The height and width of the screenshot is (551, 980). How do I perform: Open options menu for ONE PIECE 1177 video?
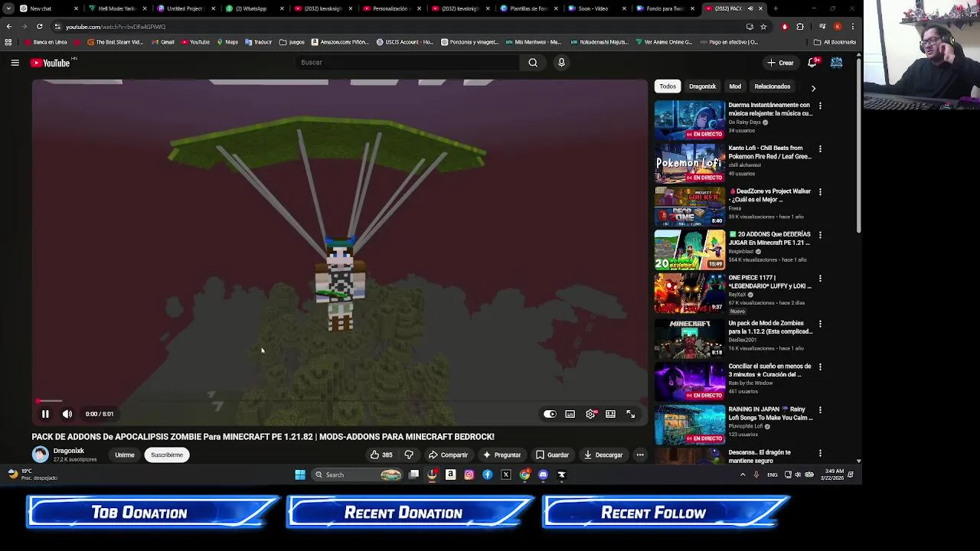click(x=820, y=279)
